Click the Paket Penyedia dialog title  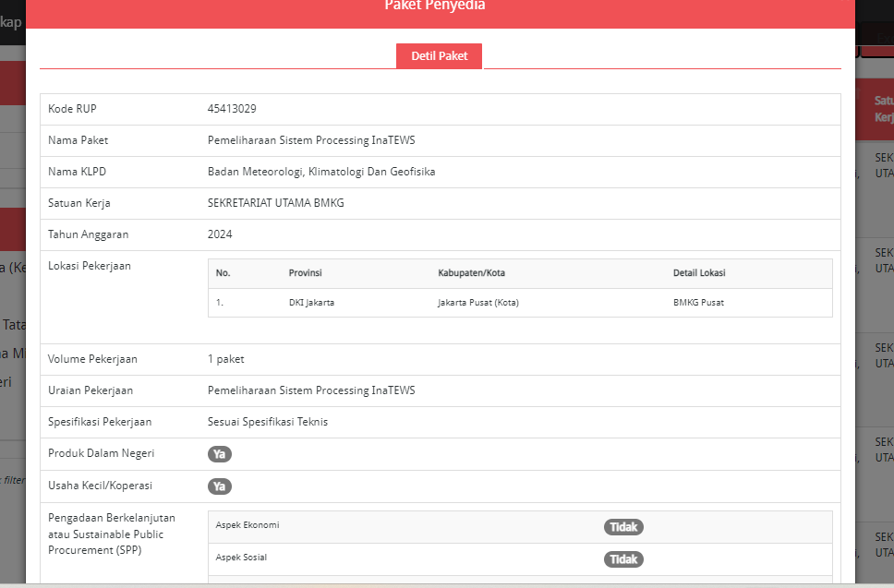[x=434, y=6]
